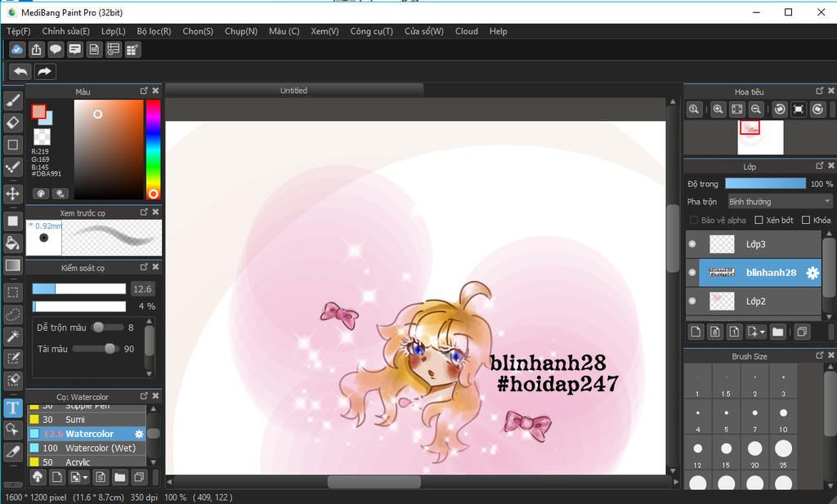Viewport: 837px width, 504px height.
Task: Select the Watercolor (Wet) brush
Action: pos(87,448)
